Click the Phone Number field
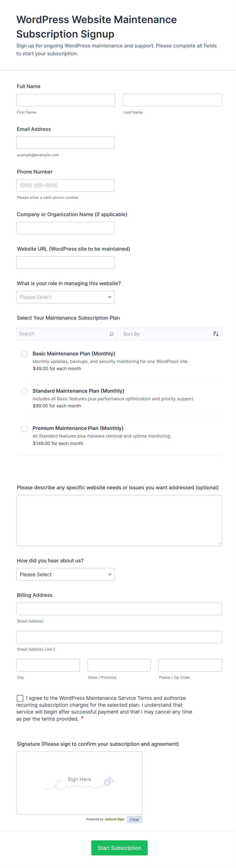The width and height of the screenshot is (236, 868). pyautogui.click(x=65, y=185)
